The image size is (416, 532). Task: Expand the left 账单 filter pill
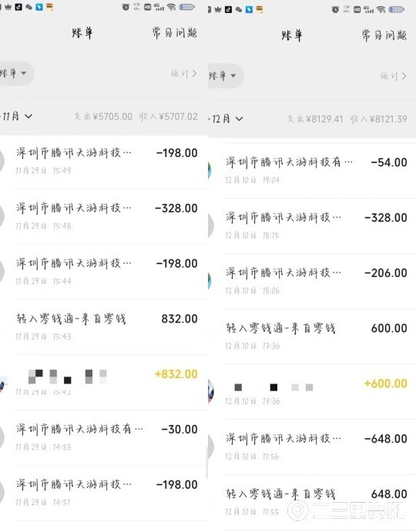[15, 73]
